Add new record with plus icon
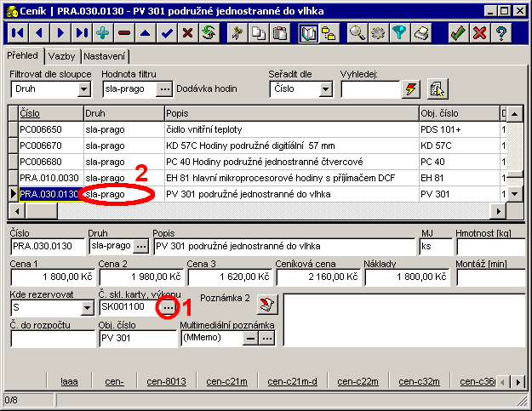The width and height of the screenshot is (532, 411). tap(103, 33)
